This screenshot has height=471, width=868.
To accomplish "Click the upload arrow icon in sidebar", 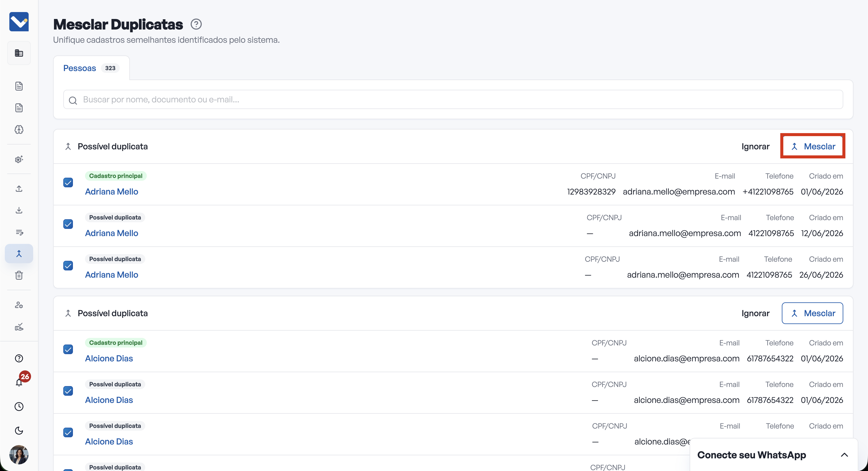I will [19, 189].
